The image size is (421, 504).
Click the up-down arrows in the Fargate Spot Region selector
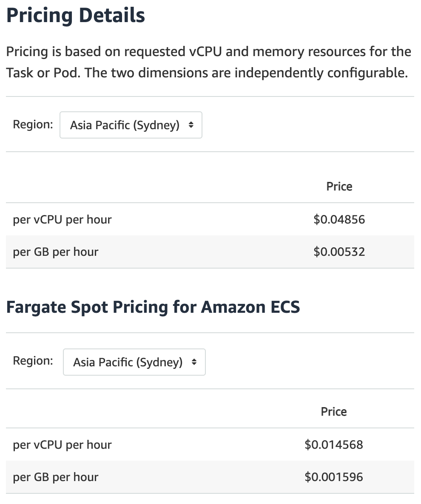[x=194, y=362]
